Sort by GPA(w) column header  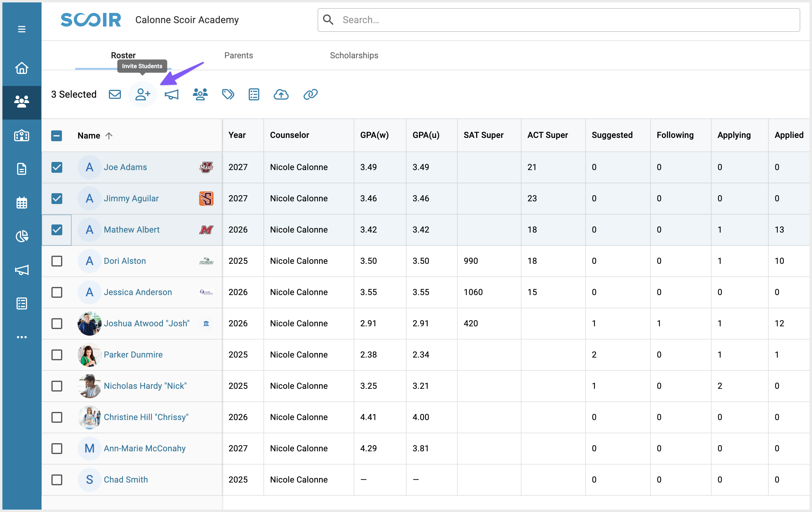tap(374, 135)
